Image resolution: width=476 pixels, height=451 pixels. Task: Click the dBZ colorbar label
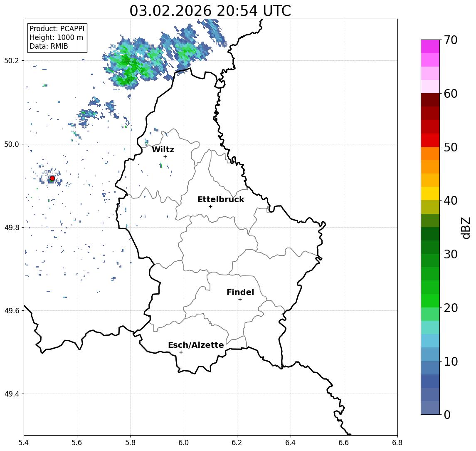[466, 228]
